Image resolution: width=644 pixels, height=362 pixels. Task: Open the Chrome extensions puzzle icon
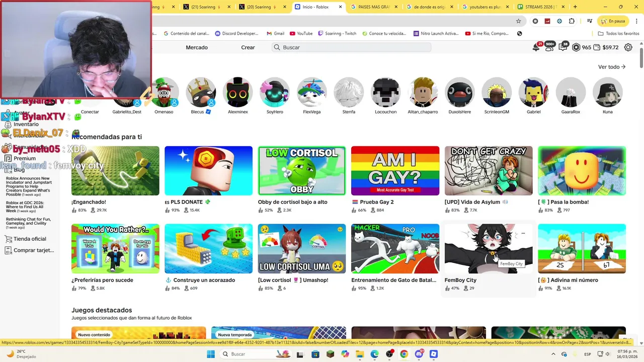click(x=572, y=21)
